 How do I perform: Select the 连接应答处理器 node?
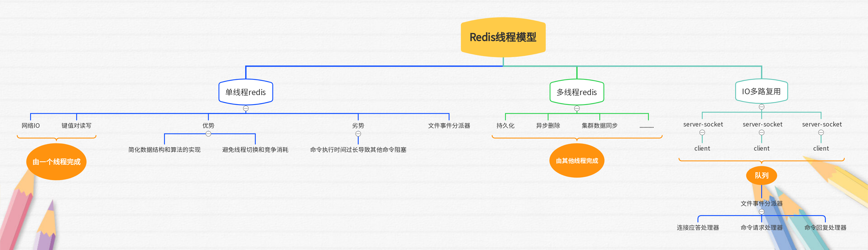click(x=698, y=228)
